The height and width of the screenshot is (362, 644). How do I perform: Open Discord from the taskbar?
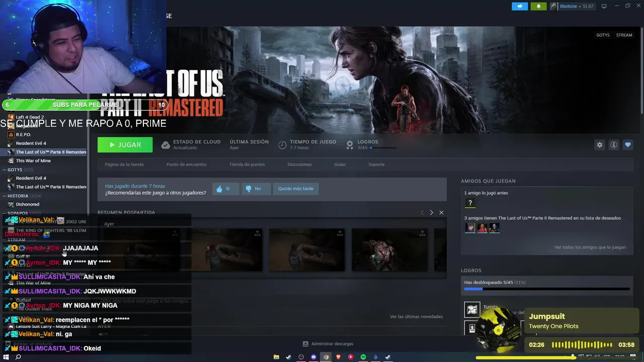313,357
